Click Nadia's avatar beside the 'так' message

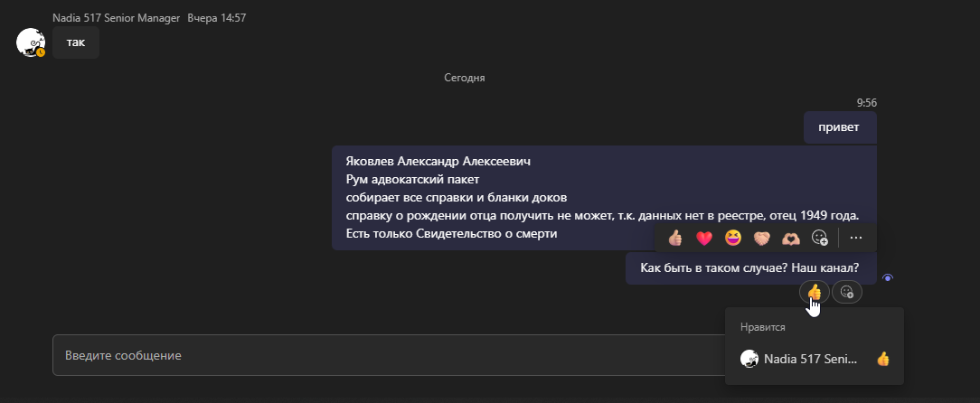31,42
